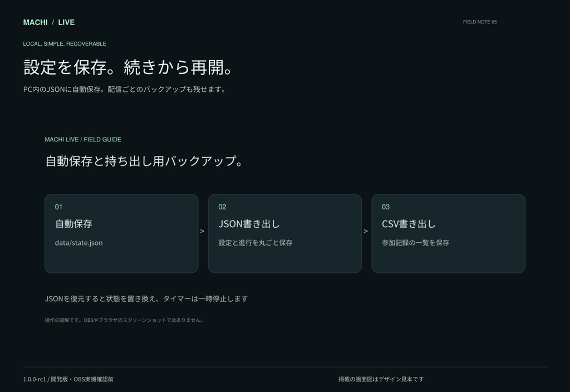Click the FIELD NOTE 05 label

(x=480, y=22)
